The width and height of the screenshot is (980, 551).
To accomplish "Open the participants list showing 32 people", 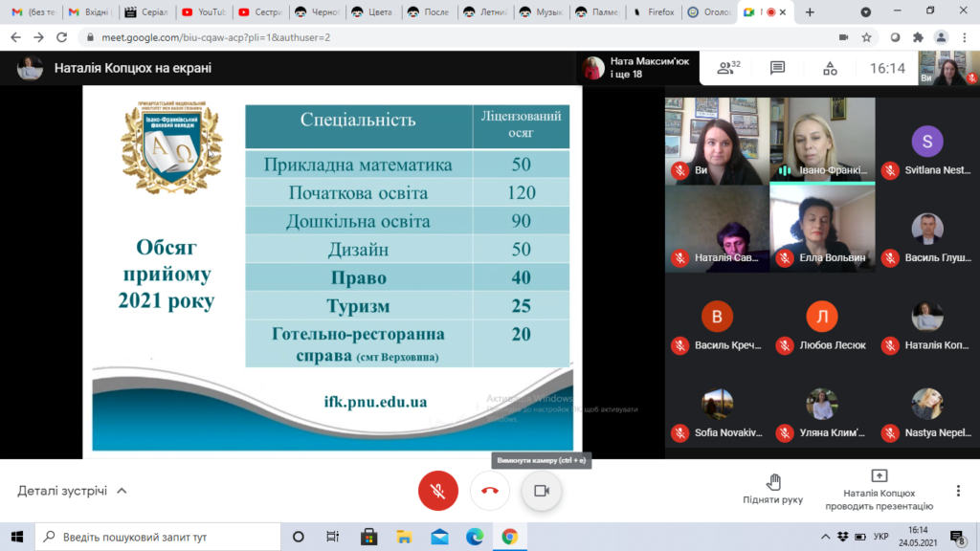I will [x=729, y=68].
